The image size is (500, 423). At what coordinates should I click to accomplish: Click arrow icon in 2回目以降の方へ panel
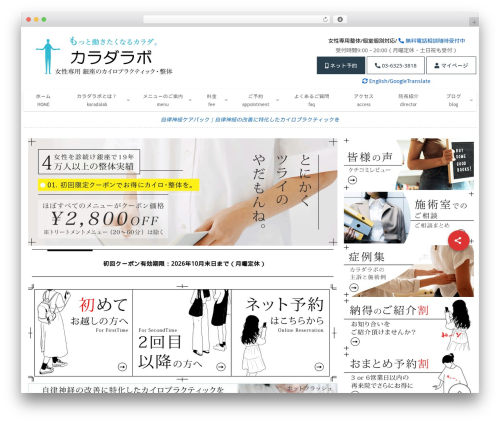pos(221,367)
